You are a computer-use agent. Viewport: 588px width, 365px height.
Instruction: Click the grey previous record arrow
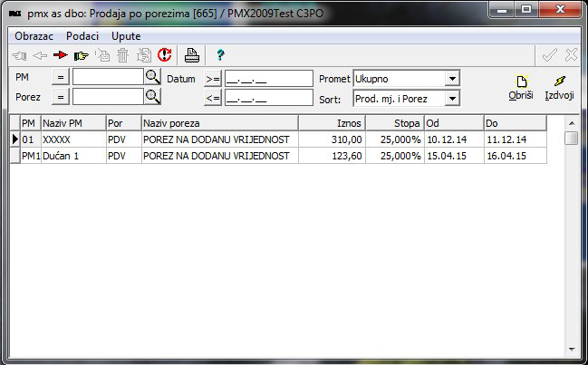pyautogui.click(x=40, y=56)
